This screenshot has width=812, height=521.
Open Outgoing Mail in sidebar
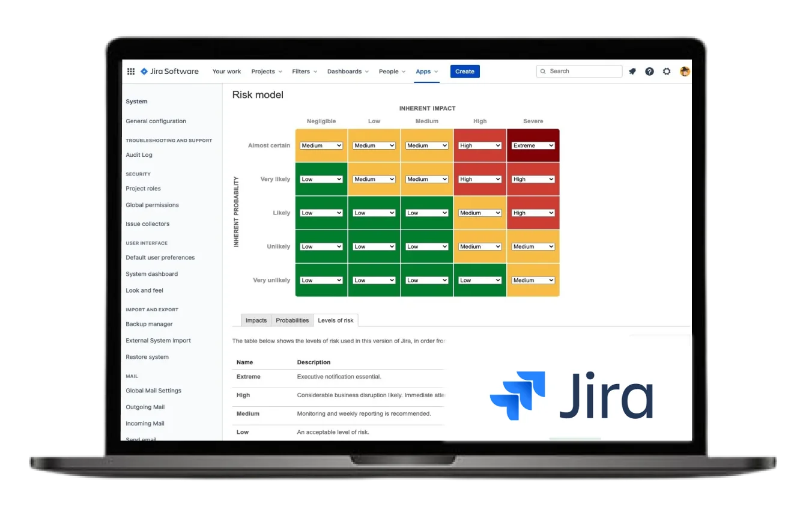click(145, 407)
